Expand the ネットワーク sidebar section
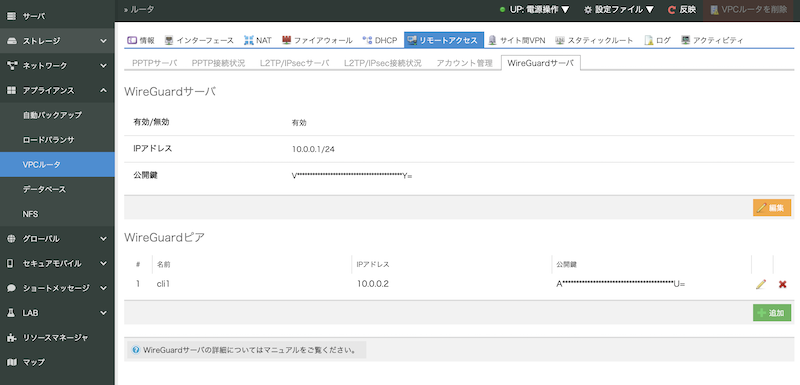This screenshot has height=385, width=800. [104, 66]
